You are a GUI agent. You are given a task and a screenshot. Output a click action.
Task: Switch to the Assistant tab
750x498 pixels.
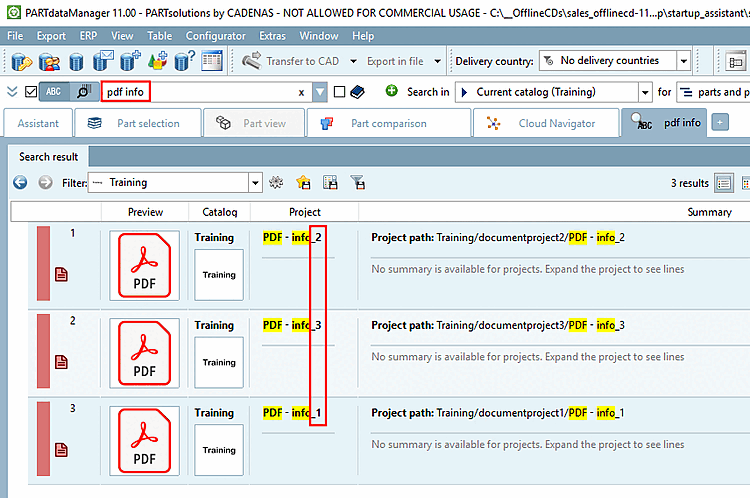tap(38, 123)
